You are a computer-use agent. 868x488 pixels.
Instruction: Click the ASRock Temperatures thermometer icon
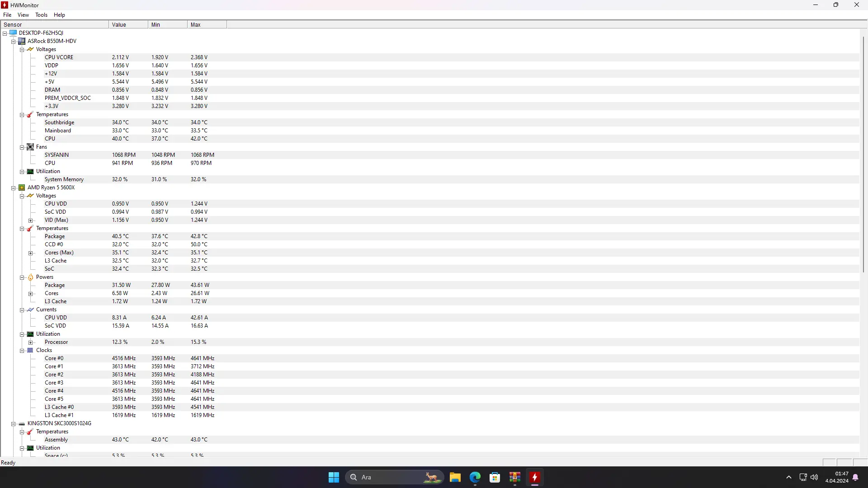30,114
